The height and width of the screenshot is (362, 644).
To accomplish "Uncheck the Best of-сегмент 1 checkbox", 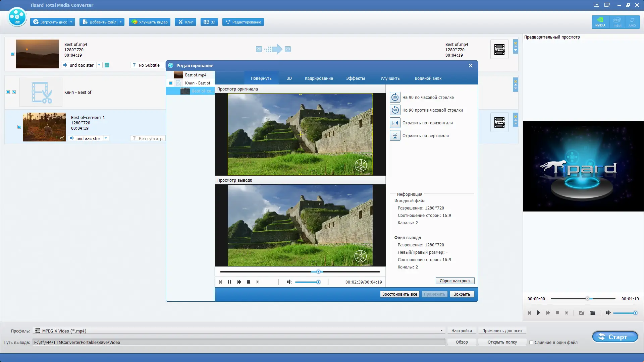I will [x=19, y=127].
